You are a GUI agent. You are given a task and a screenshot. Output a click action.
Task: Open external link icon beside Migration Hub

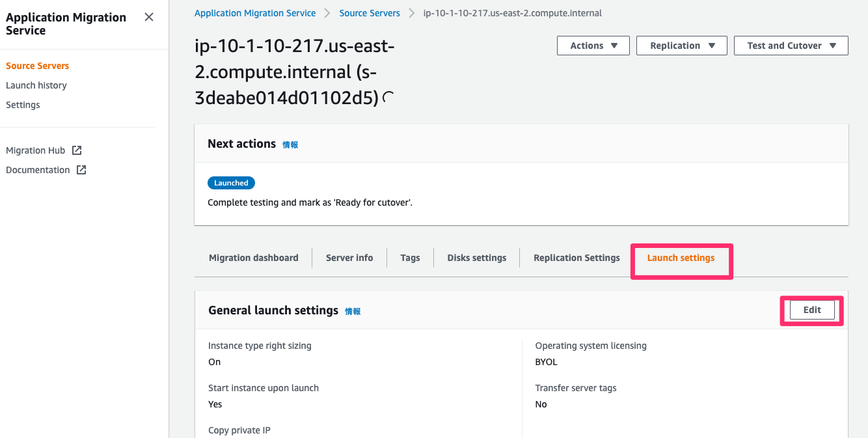click(x=77, y=150)
